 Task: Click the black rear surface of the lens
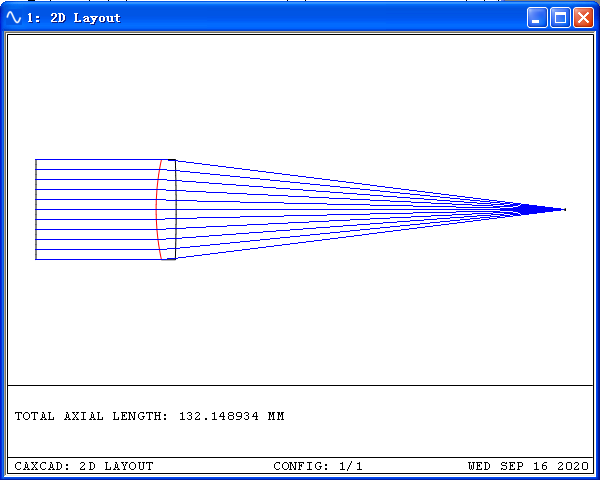(x=176, y=209)
